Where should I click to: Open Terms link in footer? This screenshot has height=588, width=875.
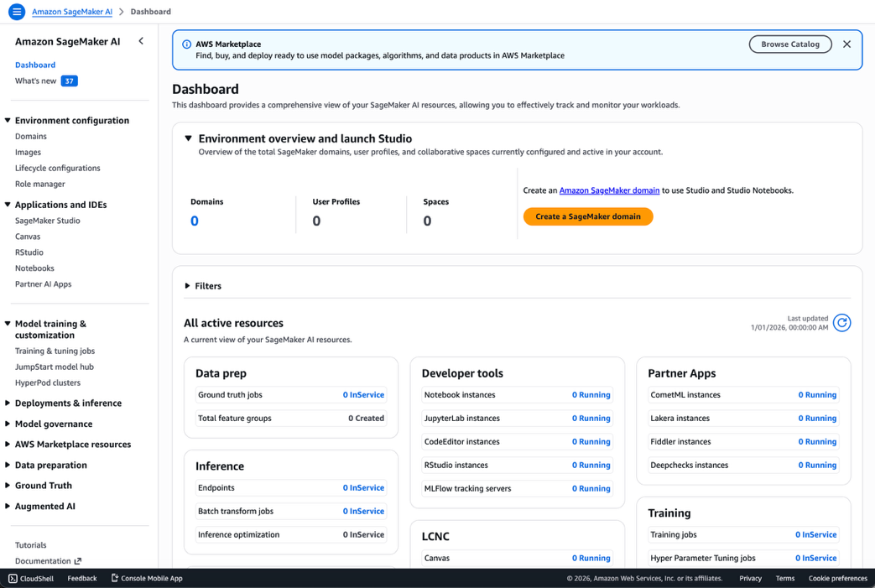tap(784, 579)
